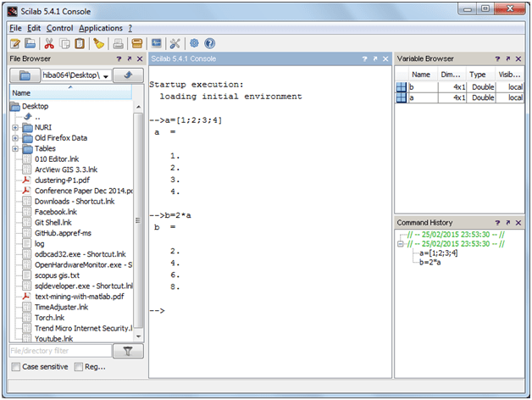Launch SciNotes editor from toolbar
This screenshot has width=532, height=400.
[14, 43]
